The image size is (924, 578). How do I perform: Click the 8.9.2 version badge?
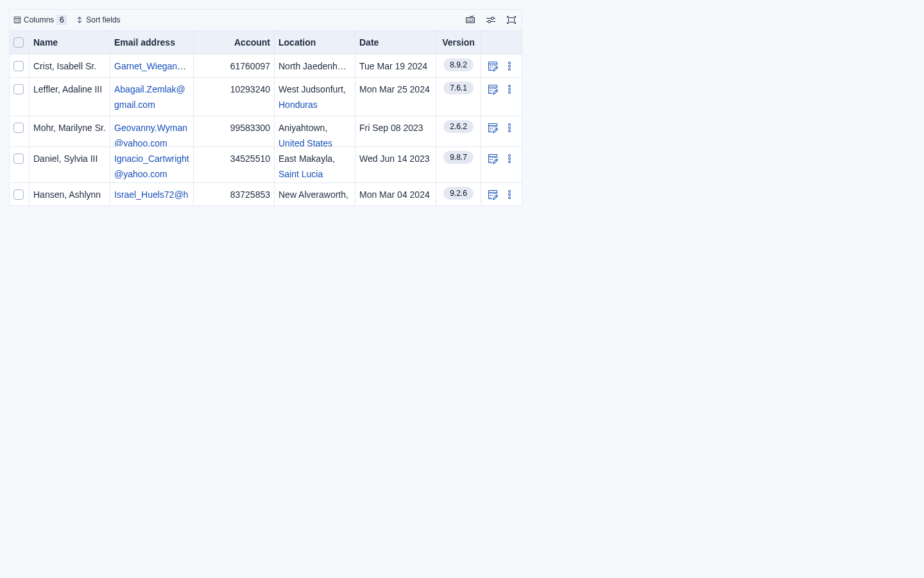tap(458, 65)
